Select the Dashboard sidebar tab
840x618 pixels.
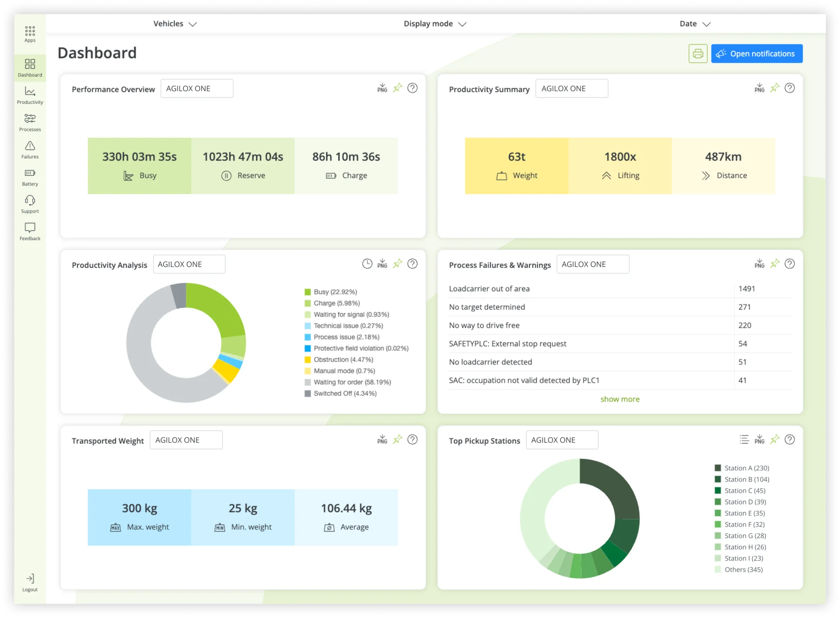tap(30, 68)
